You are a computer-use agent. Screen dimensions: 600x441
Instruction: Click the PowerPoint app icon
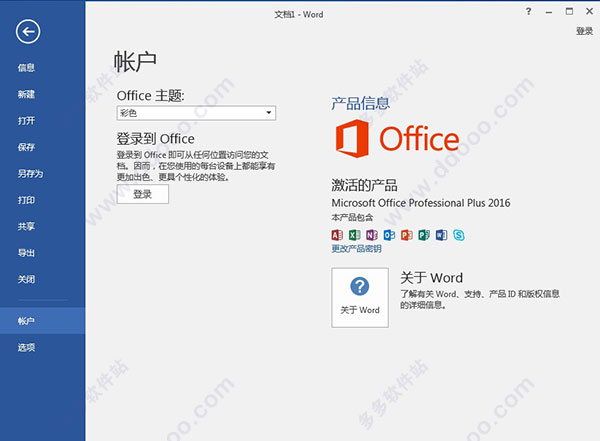pyautogui.click(x=407, y=235)
